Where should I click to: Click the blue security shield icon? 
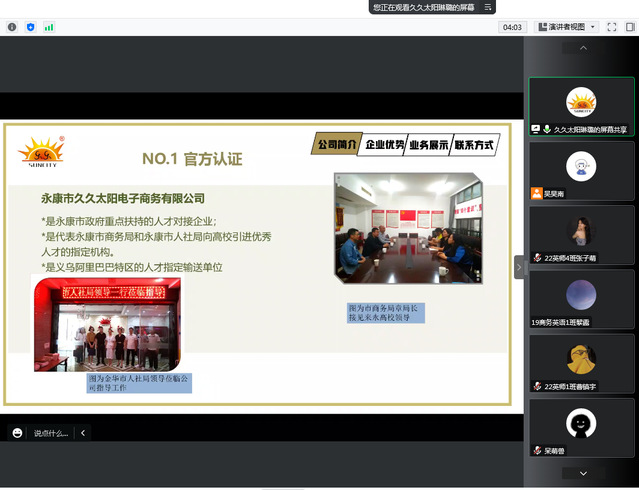[31, 27]
